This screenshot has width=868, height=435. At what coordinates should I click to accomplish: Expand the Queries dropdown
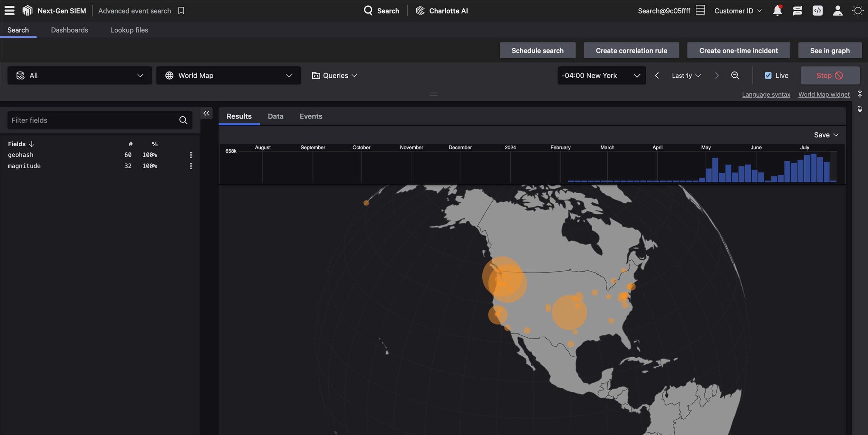coord(334,75)
